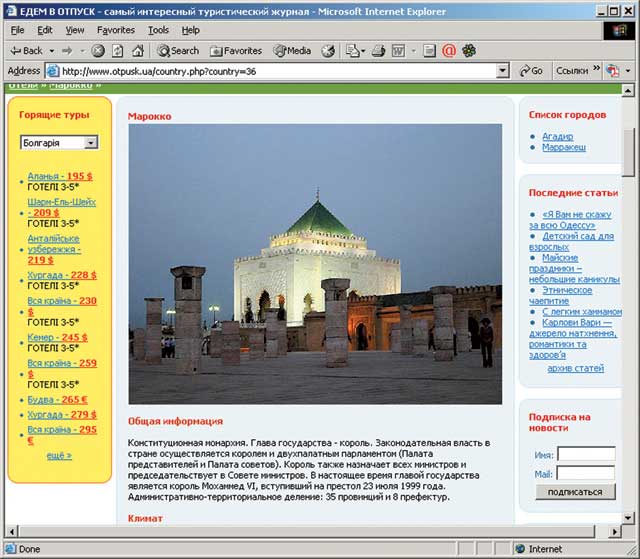Open the Favorites toolbar button

coord(235,50)
